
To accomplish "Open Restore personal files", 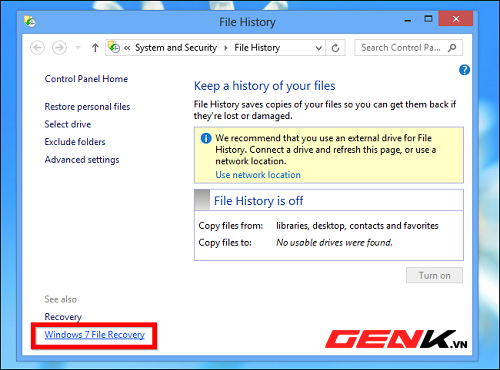I will click(x=87, y=107).
